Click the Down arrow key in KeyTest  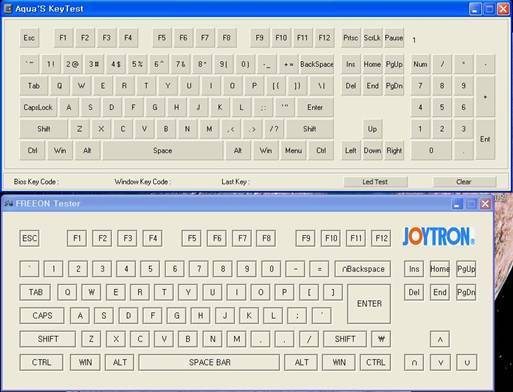(372, 151)
